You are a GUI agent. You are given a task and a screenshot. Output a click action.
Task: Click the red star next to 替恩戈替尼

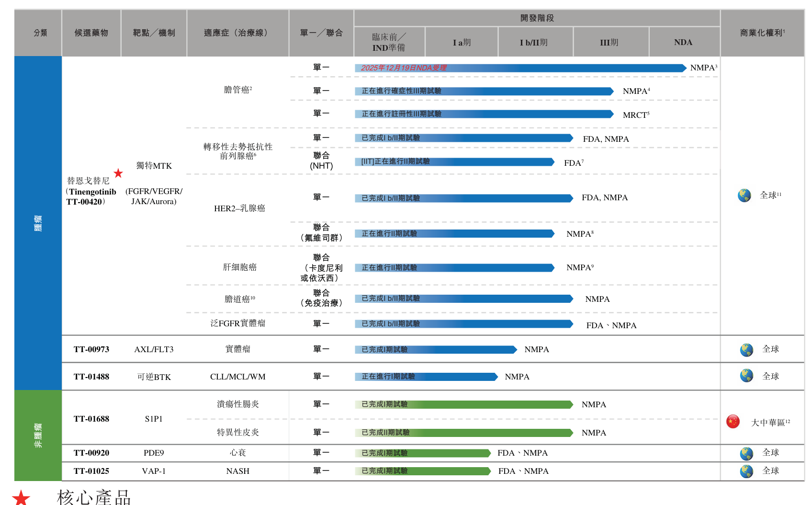118,173
